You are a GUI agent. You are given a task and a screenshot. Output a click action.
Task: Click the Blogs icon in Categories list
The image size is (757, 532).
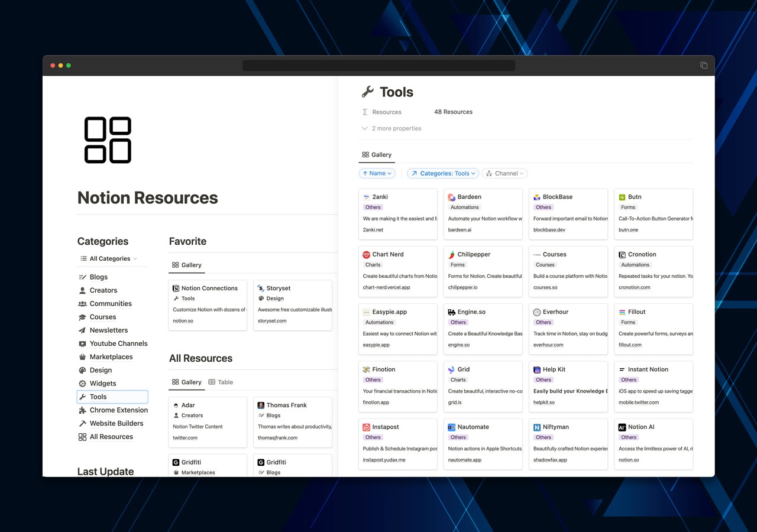coord(82,277)
